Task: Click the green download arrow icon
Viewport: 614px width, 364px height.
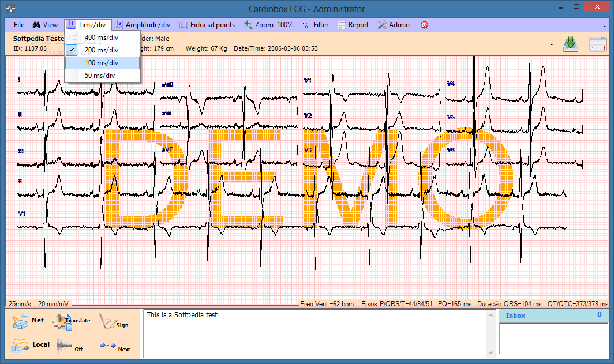Action: (571, 44)
